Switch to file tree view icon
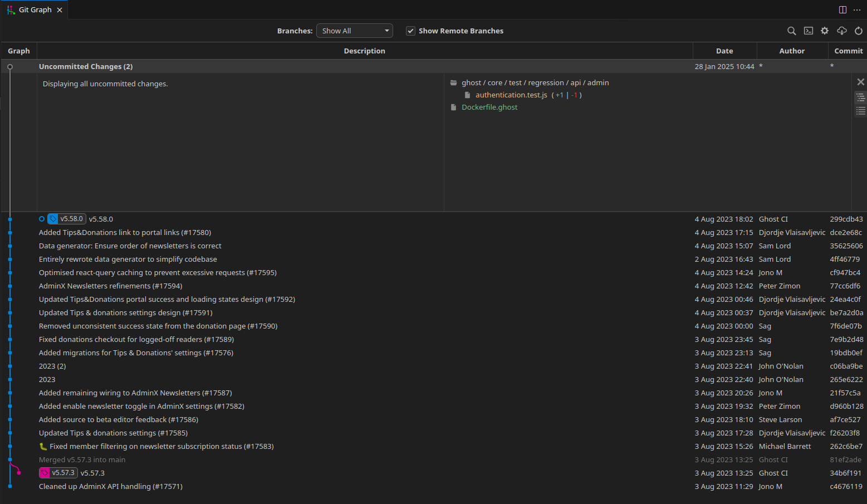The width and height of the screenshot is (867, 504). 860,97
